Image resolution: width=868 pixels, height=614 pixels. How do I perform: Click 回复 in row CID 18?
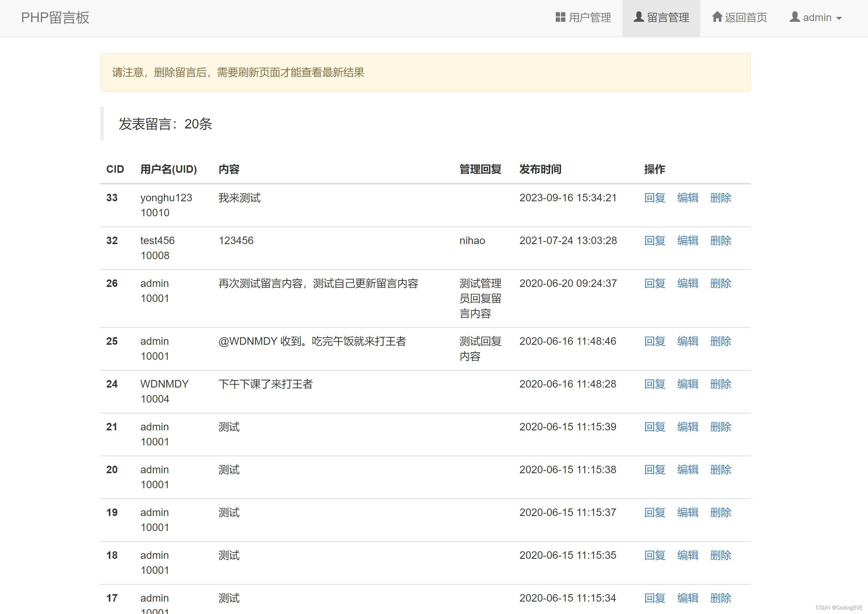click(655, 555)
